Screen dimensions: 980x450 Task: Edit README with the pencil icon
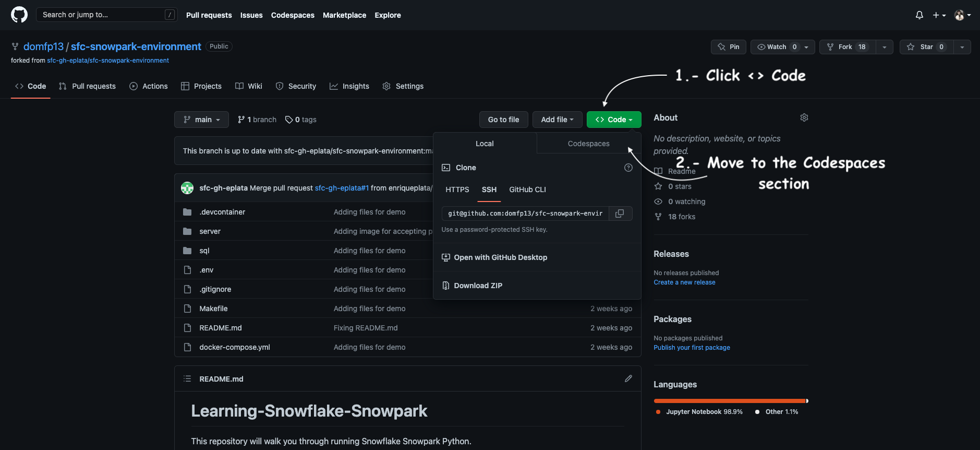(x=628, y=378)
